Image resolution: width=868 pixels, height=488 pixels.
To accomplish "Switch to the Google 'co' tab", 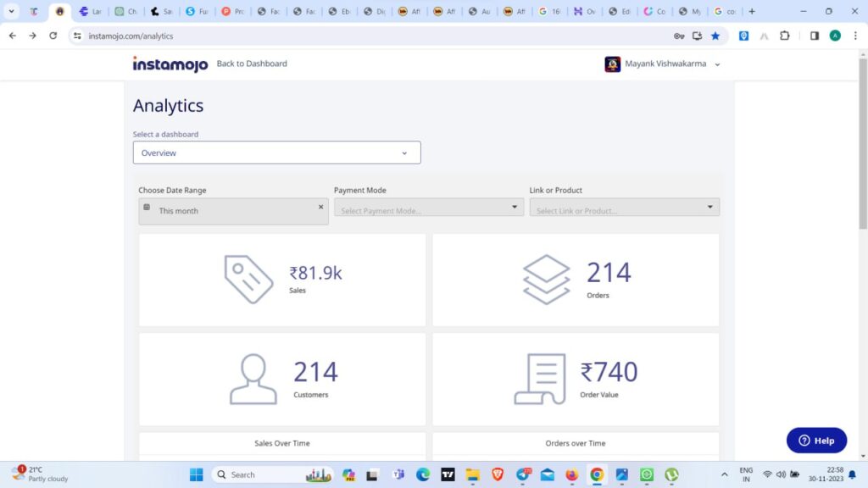I will click(x=725, y=12).
